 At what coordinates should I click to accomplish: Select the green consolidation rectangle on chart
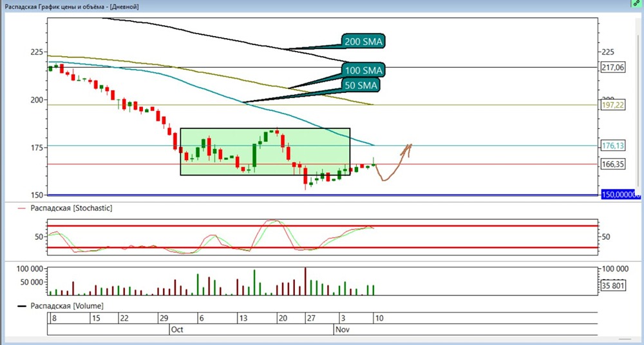(x=265, y=152)
